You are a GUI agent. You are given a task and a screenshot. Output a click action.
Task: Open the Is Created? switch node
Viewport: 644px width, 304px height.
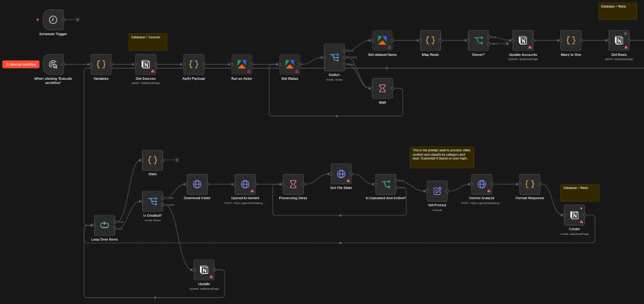point(152,201)
